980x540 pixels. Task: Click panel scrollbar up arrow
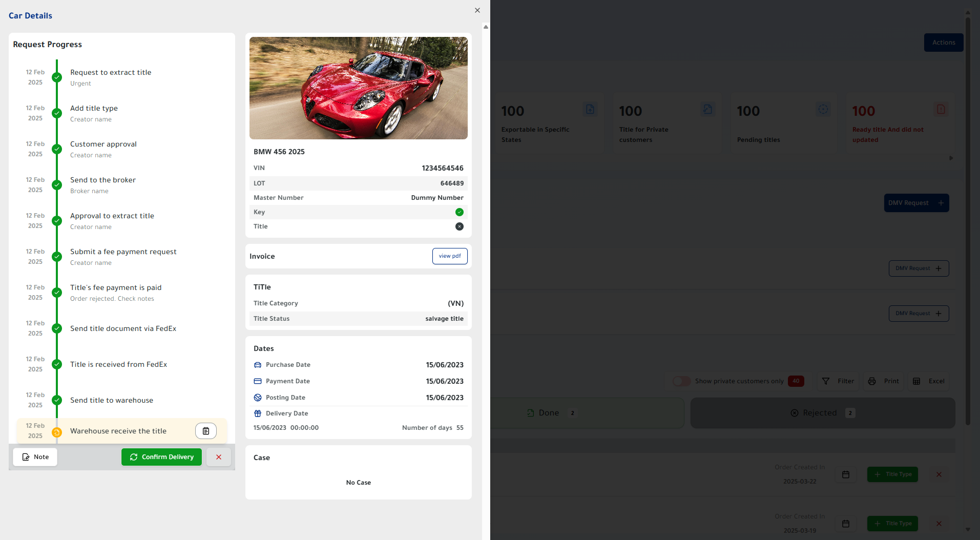(x=486, y=27)
